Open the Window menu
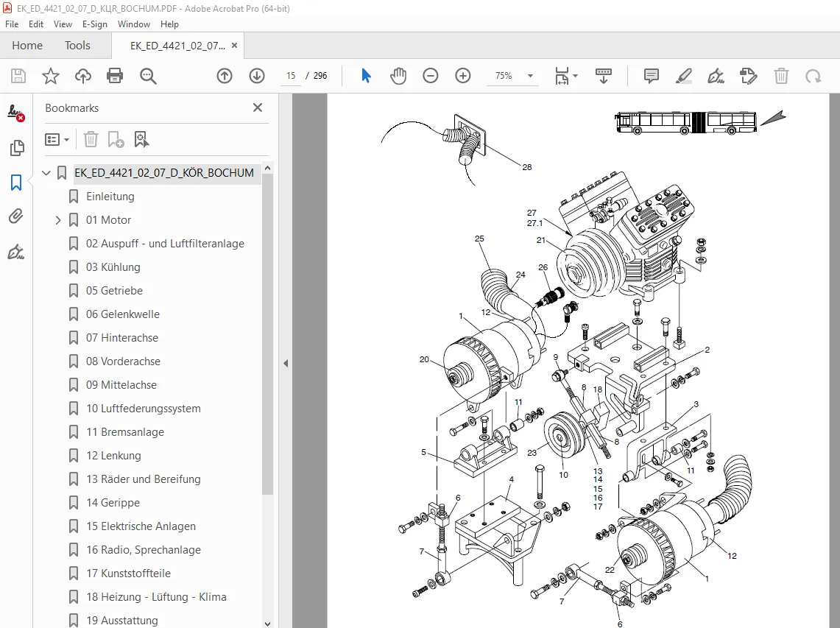This screenshot has width=840, height=628. click(x=134, y=24)
